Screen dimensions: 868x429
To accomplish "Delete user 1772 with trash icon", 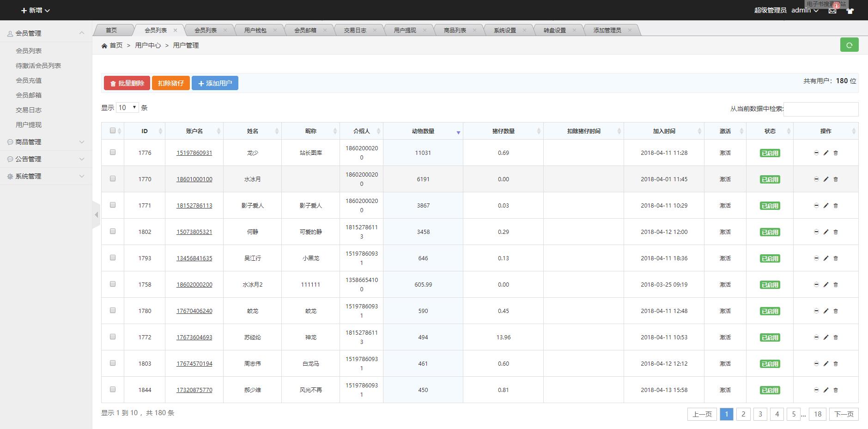I will [836, 337].
